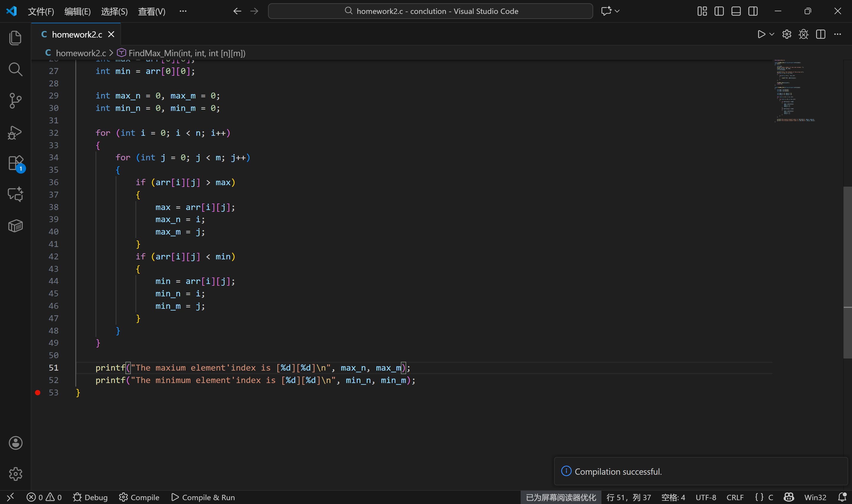
Task: Open the Copilot chat dropdown in title bar
Action: point(617,11)
